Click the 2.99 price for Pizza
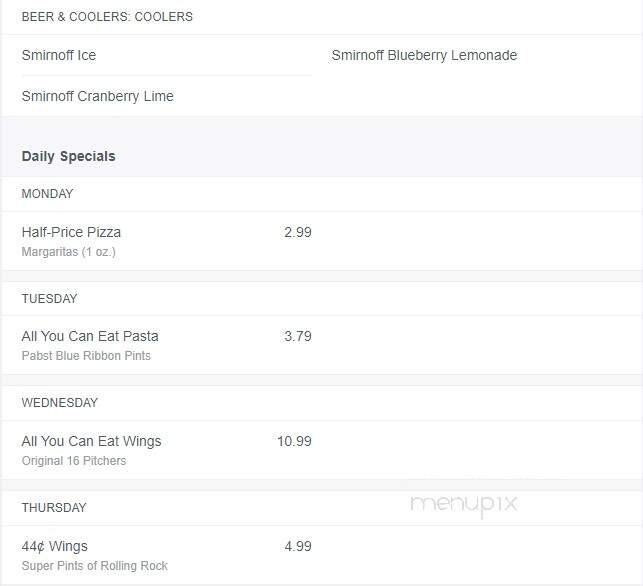Viewport: 643px width, 586px height. (298, 232)
